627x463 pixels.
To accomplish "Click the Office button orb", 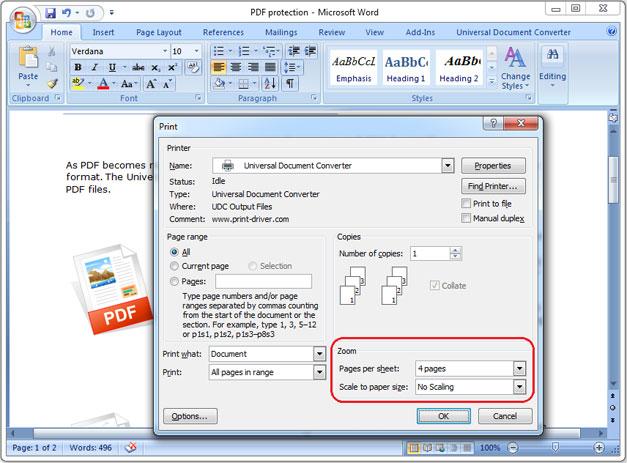I will [23, 19].
